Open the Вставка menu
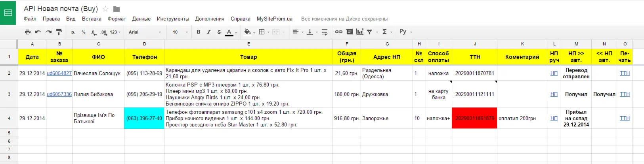 (92, 19)
